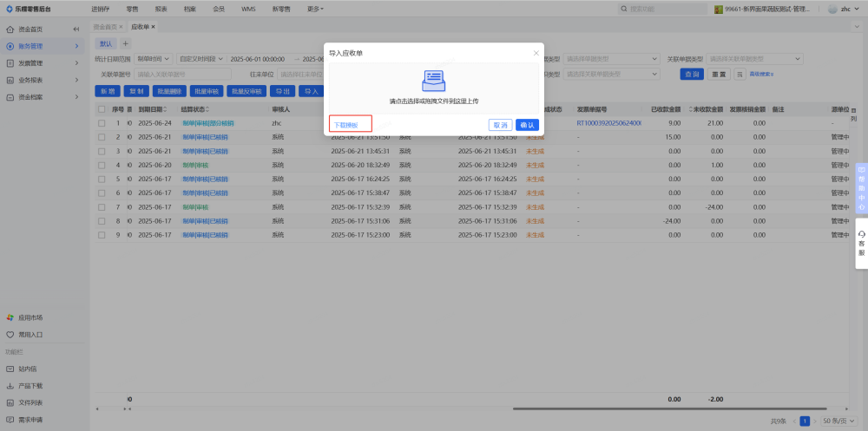
Task: Close the 导入应收单 dialog with the X icon
Action: (536, 53)
